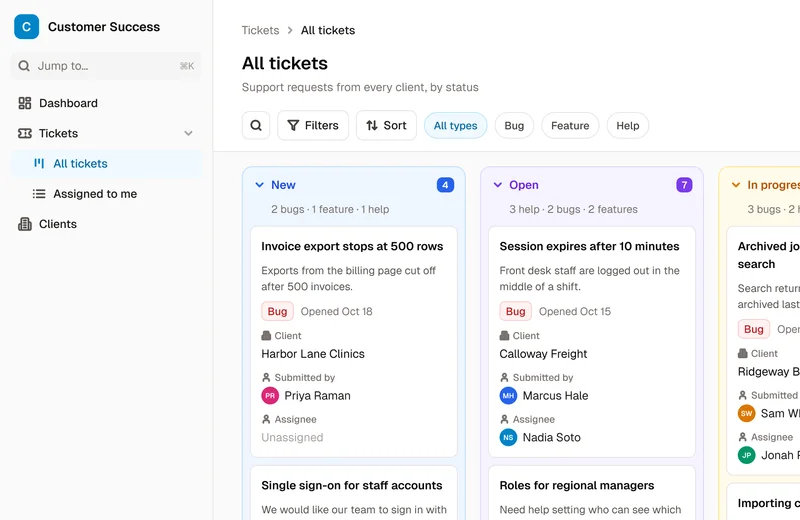Screen dimensions: 800x520
Task: Click the Open column count badge 7
Action: pos(684,185)
